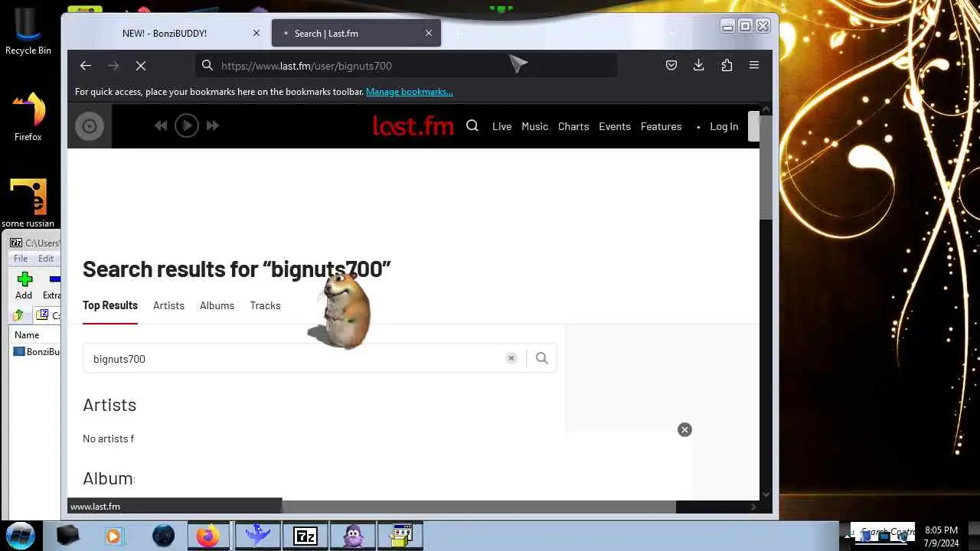980x551 pixels.
Task: Open the File menu in 7-Zip window
Action: pyautogui.click(x=21, y=259)
